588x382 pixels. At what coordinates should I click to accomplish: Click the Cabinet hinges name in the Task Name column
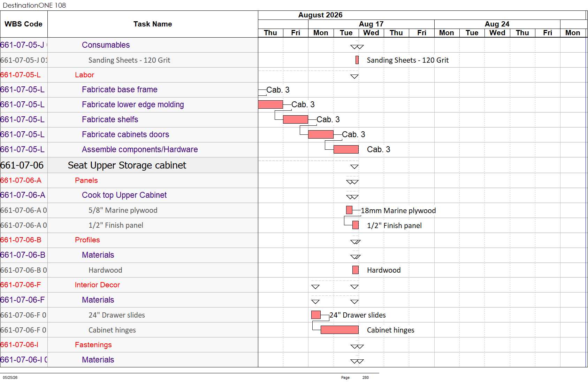tap(112, 330)
